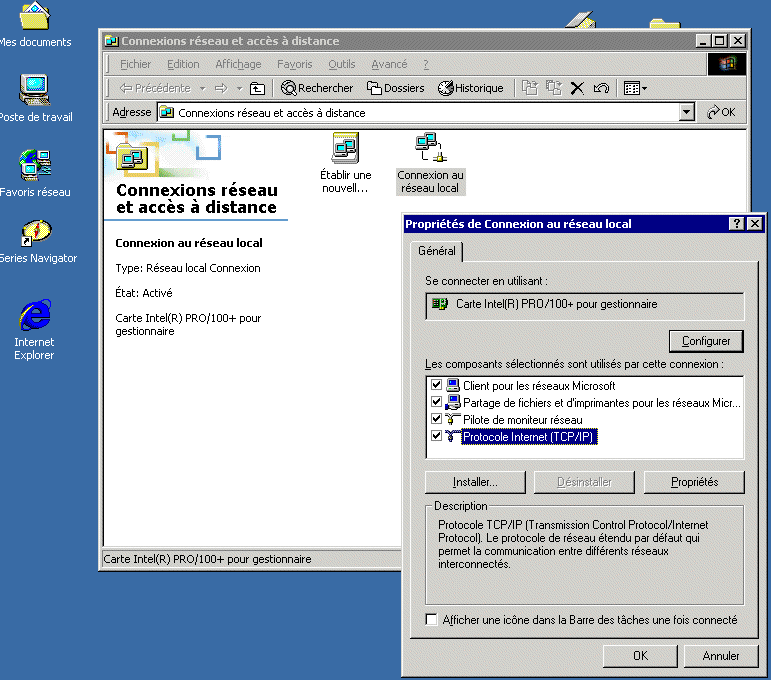Click the copy-to folder toolbar icon
Viewport: 771px width, 680px height.
pos(554,89)
